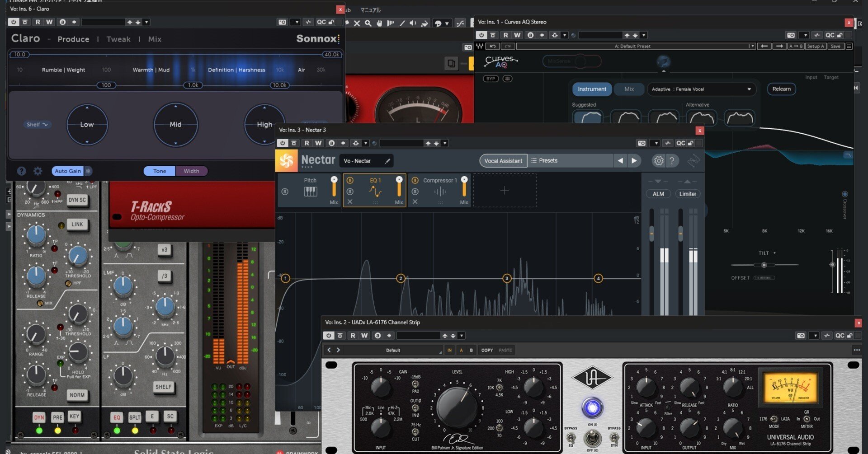Go to previous UADx LA-6176 preset

pyautogui.click(x=329, y=350)
